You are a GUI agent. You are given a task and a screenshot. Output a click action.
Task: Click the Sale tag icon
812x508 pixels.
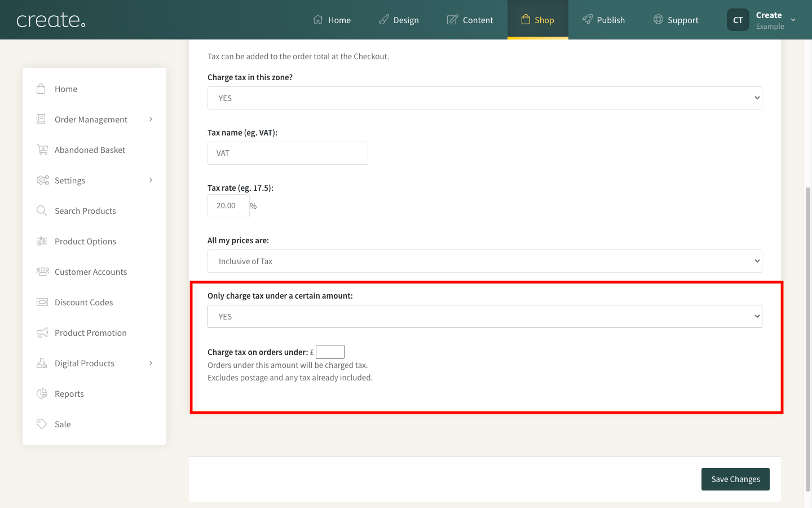[x=42, y=424]
